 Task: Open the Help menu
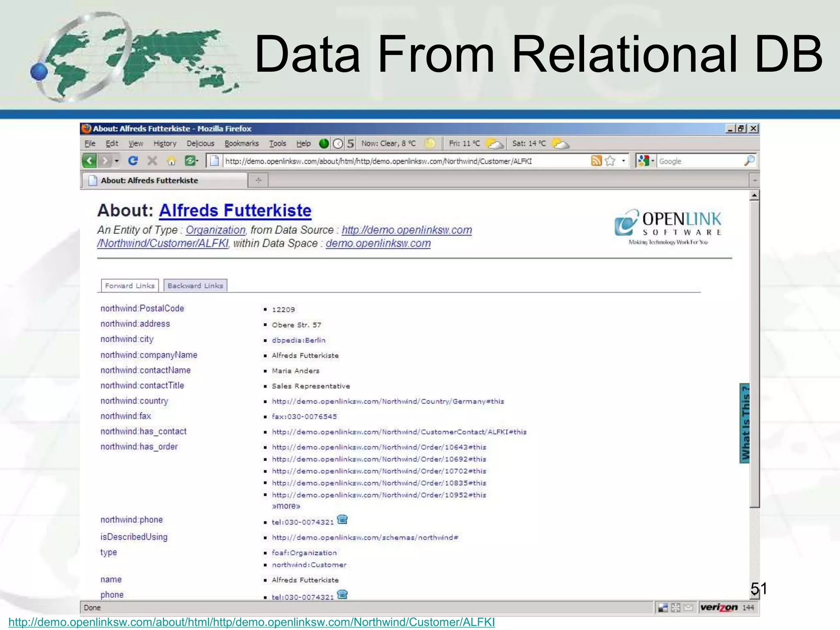(x=304, y=144)
